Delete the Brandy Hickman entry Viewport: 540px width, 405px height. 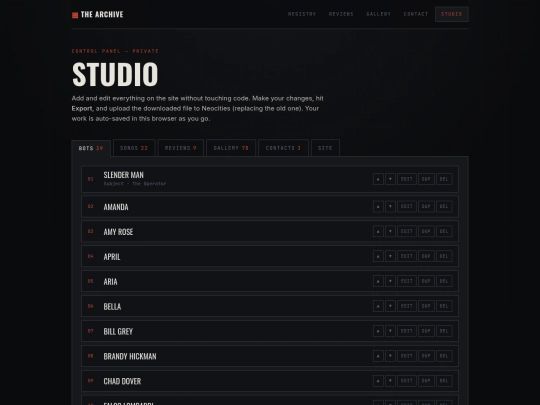point(444,356)
